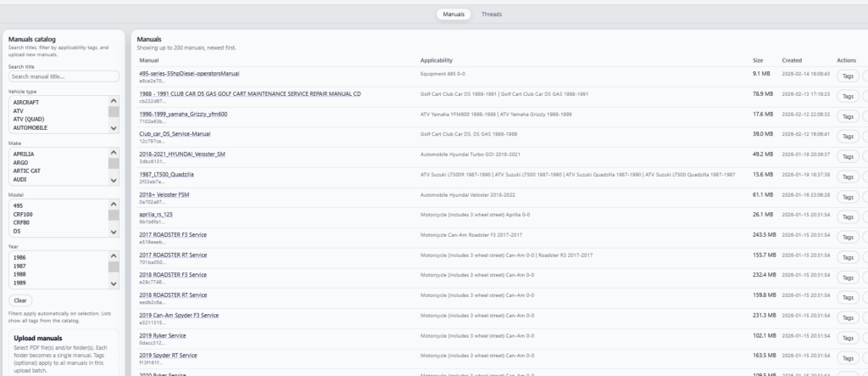The width and height of the screenshot is (868, 376).
Task: Open the 495-series-55hpDiesel-operatorsManual link
Action: coord(189,74)
